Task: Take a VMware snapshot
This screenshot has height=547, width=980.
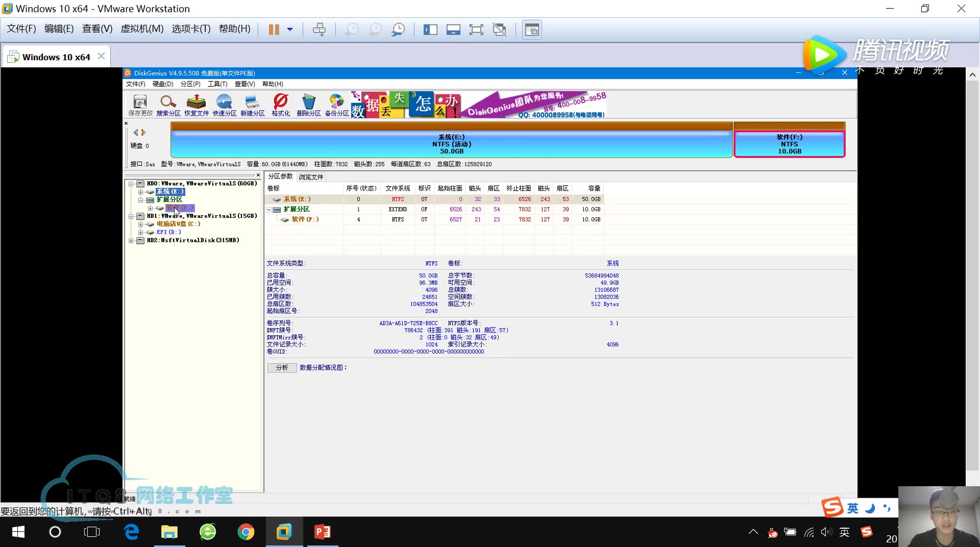Action: 352,30
